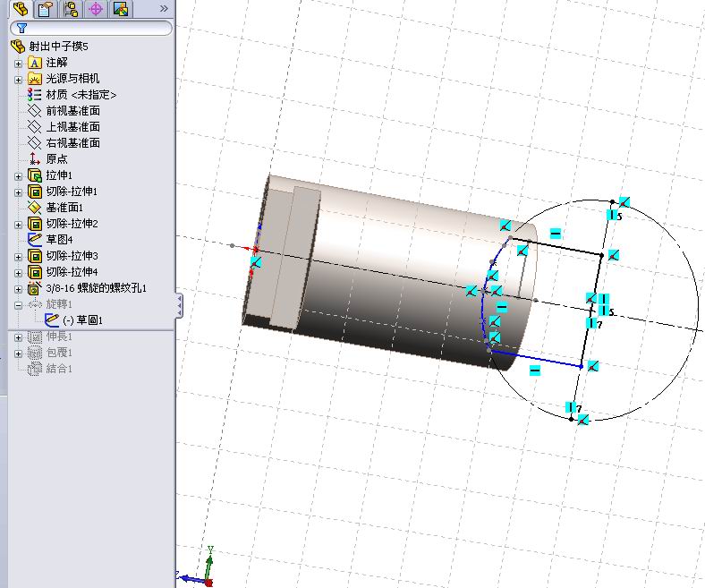Expand the 切除-拉伸4 feature
Viewport: 705px width, 588px height.
coord(19,273)
